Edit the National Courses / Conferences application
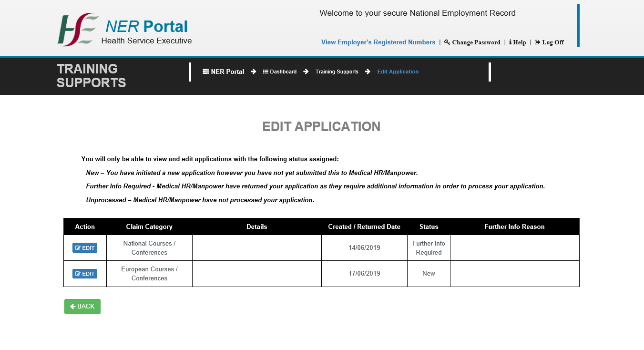The width and height of the screenshot is (644, 350). tap(85, 248)
